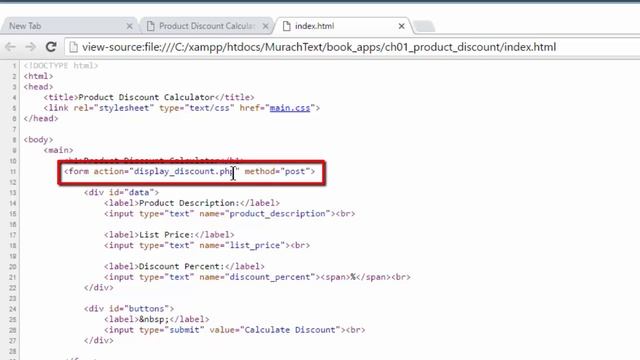
Task: Click the <main> tag line
Action: (58, 150)
